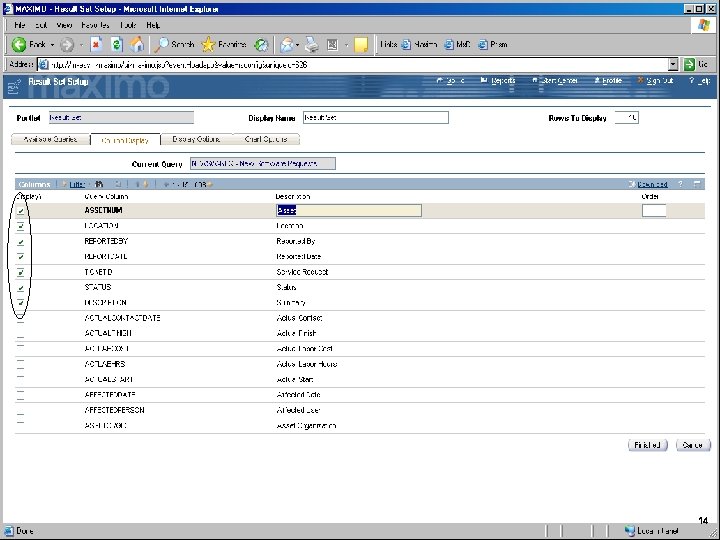
Task: Click the Filter link in Columns bar
Action: [77, 185]
